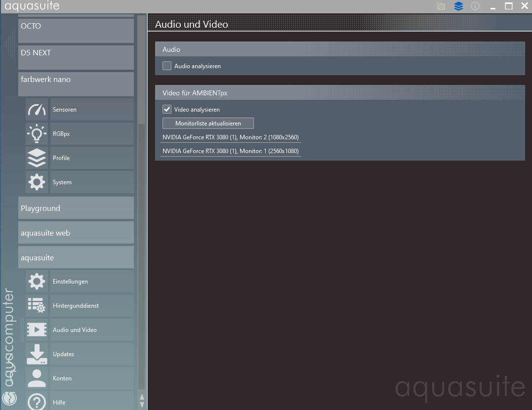
Task: Click the Hintergunddienst service icon
Action: (37, 305)
